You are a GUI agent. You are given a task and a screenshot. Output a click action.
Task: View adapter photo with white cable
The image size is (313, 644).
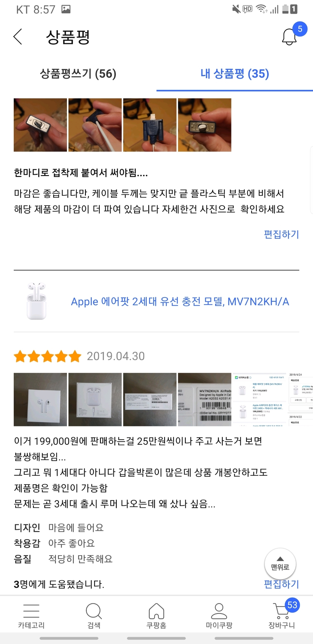(95, 125)
